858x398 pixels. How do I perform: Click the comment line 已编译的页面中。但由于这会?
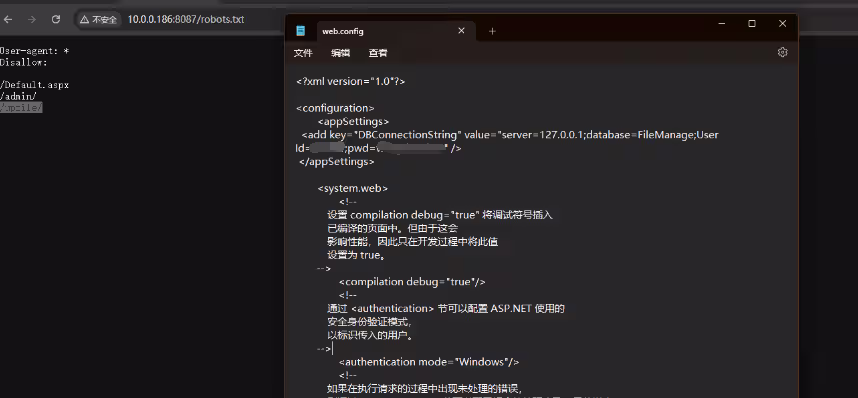pyautogui.click(x=392, y=228)
